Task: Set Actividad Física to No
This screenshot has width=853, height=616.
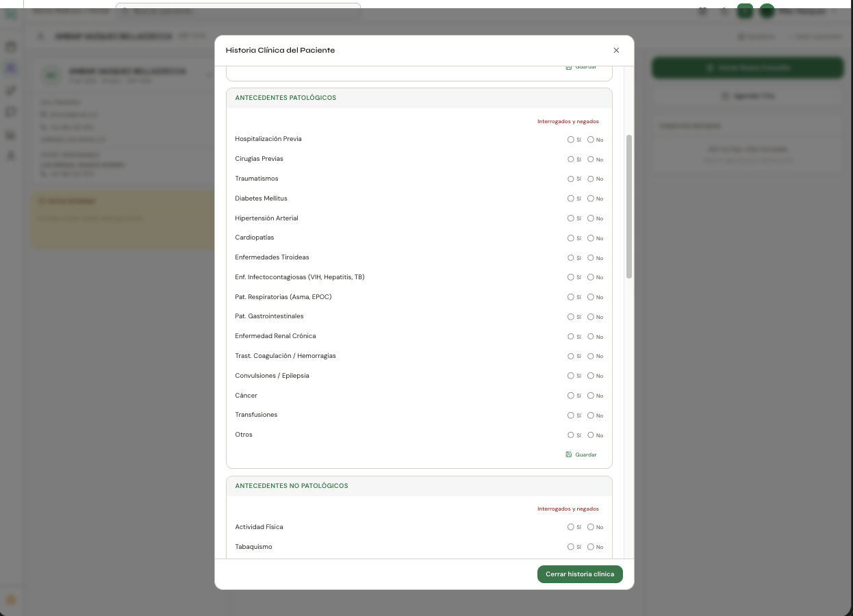Action: click(590, 527)
